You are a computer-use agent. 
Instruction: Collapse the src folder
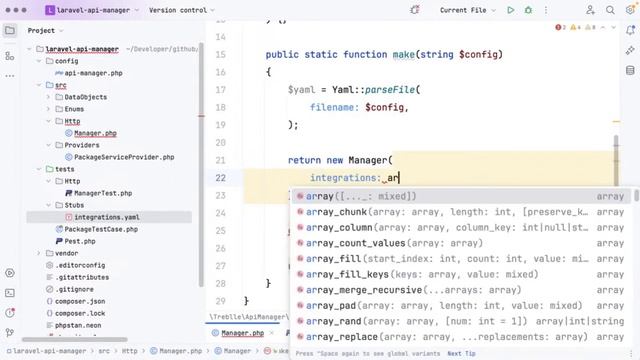point(39,85)
